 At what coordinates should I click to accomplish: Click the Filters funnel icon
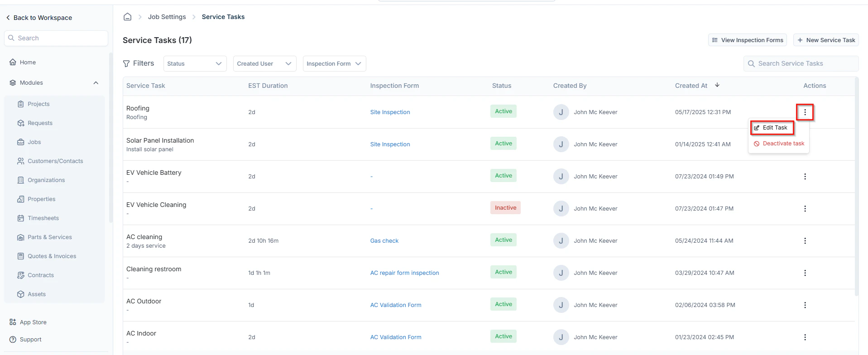click(126, 64)
